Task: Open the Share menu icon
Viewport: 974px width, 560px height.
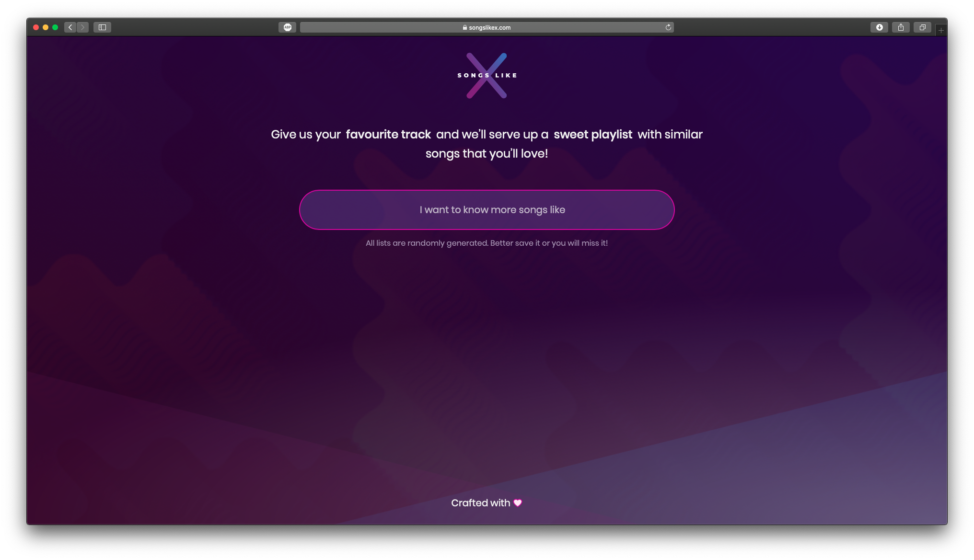Action: [x=901, y=27]
